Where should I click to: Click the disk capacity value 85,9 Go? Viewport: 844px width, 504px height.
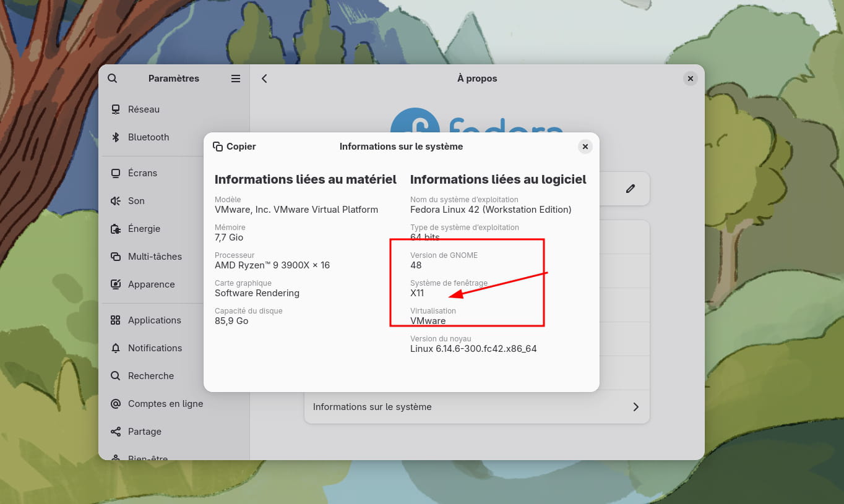click(x=231, y=321)
